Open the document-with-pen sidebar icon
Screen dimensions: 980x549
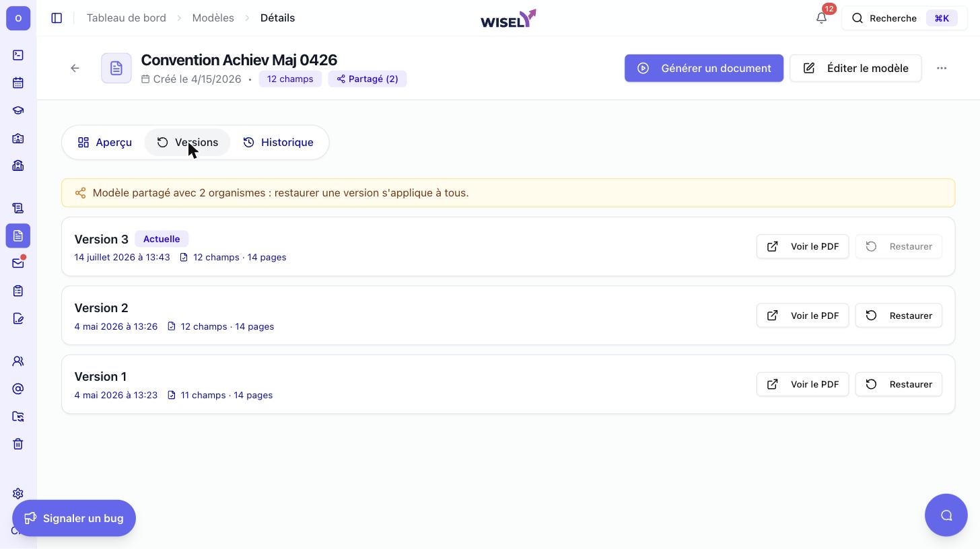click(x=18, y=318)
